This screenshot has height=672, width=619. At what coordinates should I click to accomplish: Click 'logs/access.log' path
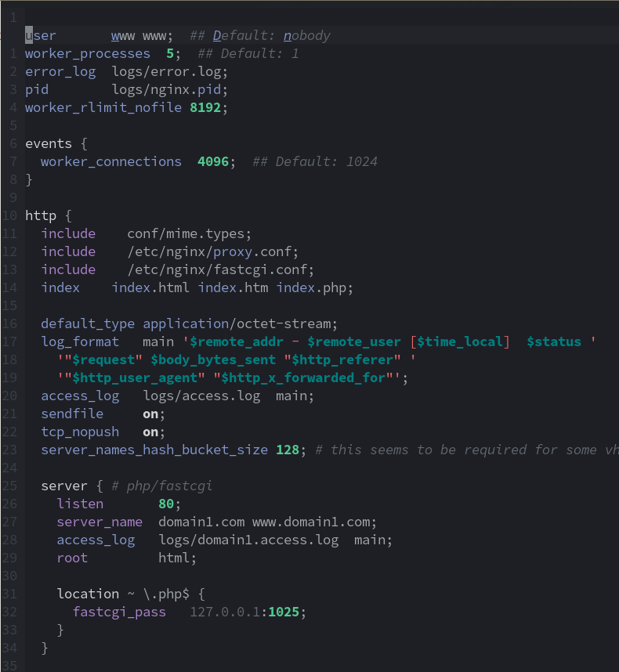(x=201, y=396)
